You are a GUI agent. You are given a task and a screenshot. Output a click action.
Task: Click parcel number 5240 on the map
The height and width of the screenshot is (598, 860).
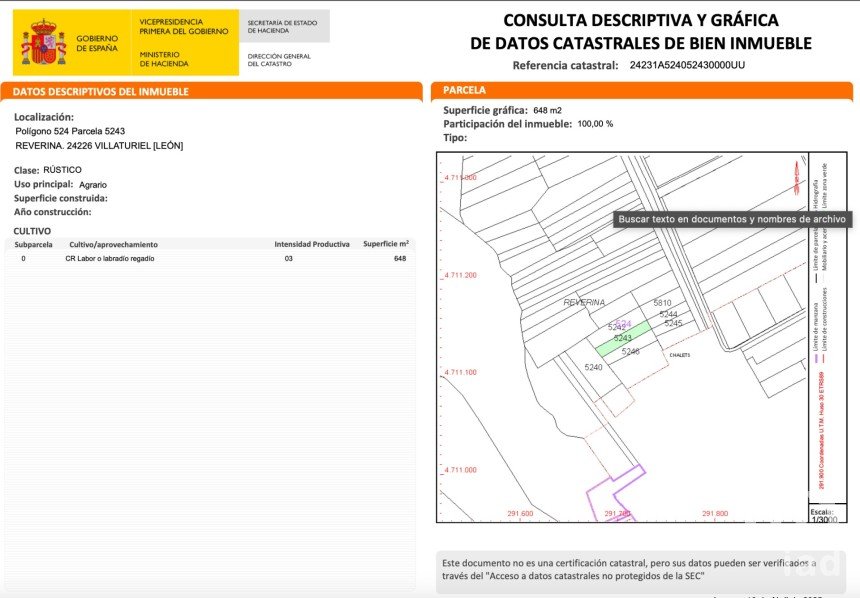click(x=594, y=368)
